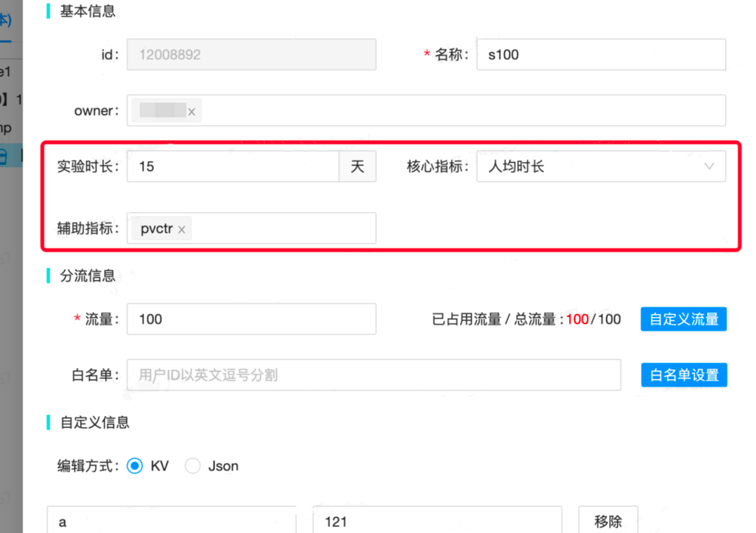Click the red 100 used traffic value
The width and height of the screenshot is (756, 533).
coord(577,319)
